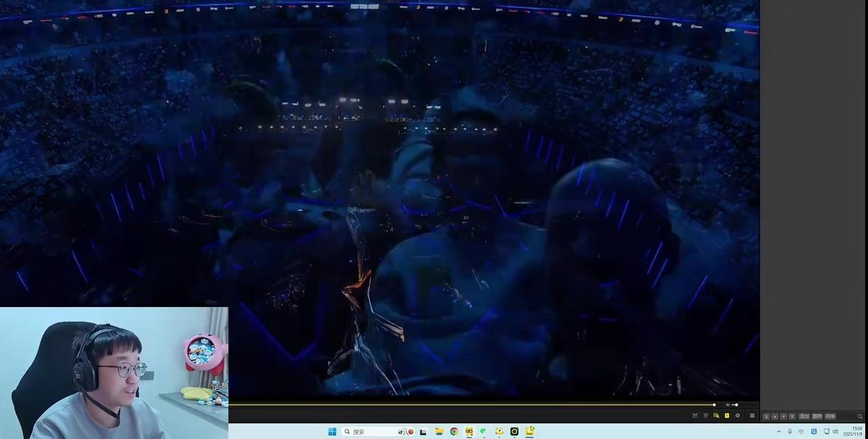Open the playlist hamburger icon
This screenshot has width=868, height=439.
(x=752, y=415)
